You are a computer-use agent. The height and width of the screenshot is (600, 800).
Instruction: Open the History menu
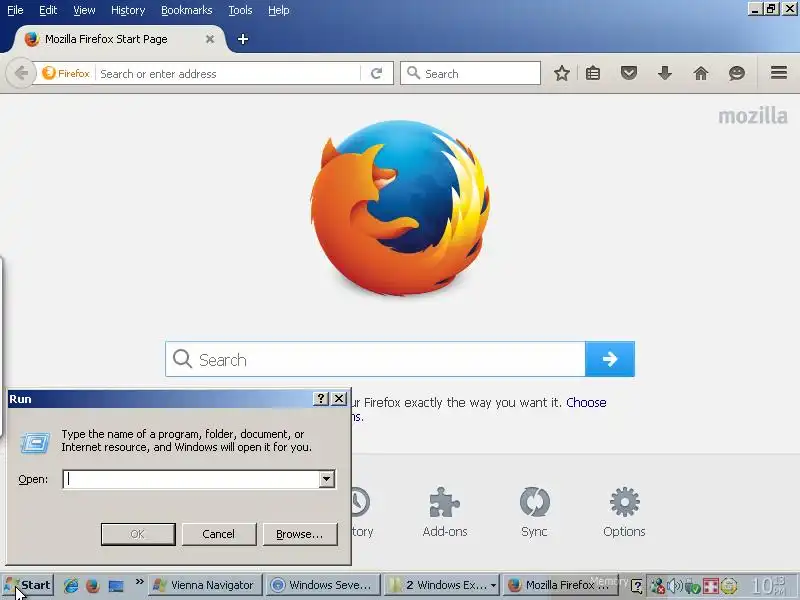click(x=128, y=10)
